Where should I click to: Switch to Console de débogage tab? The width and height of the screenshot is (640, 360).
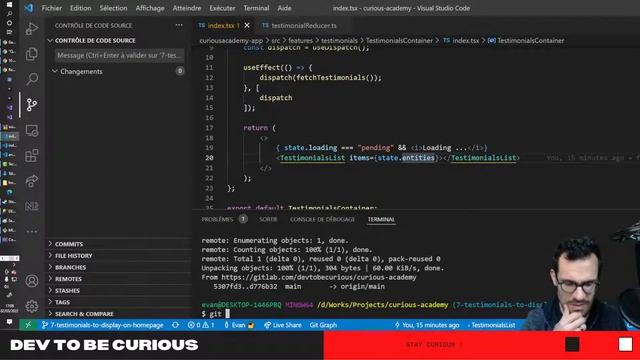point(322,219)
